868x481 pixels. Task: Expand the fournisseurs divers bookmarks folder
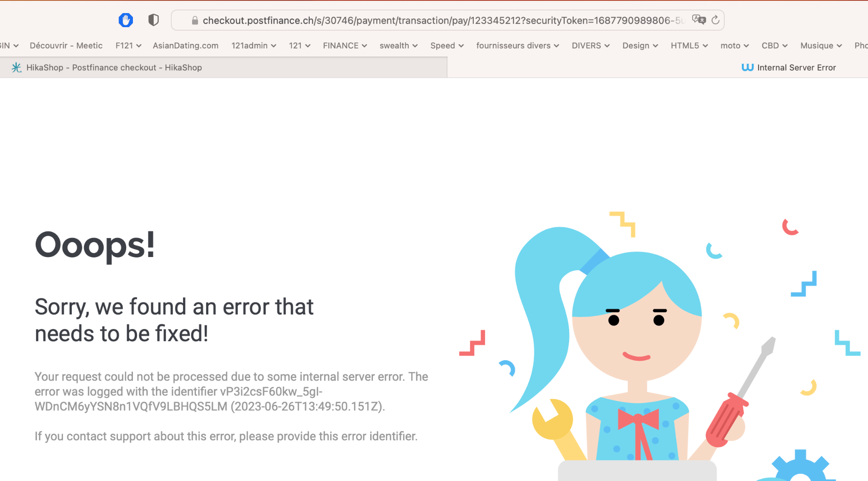(x=518, y=46)
